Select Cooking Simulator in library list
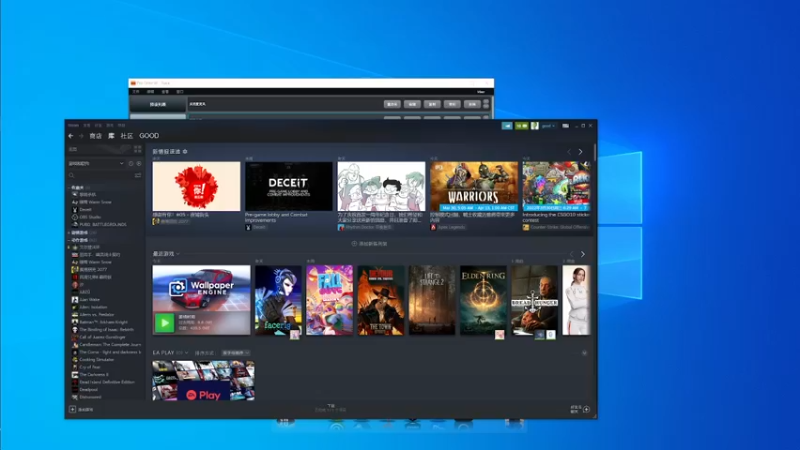The height and width of the screenshot is (450, 800). tap(96, 360)
